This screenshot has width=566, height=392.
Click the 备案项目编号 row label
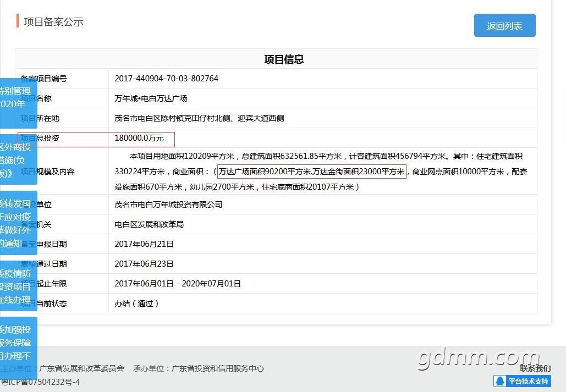(43, 78)
